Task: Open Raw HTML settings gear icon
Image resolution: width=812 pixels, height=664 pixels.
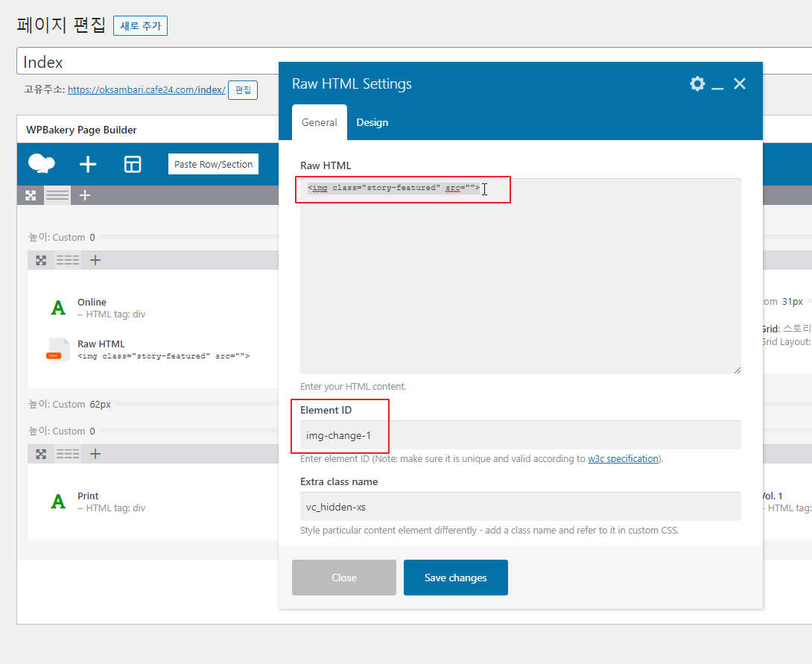Action: tap(697, 83)
